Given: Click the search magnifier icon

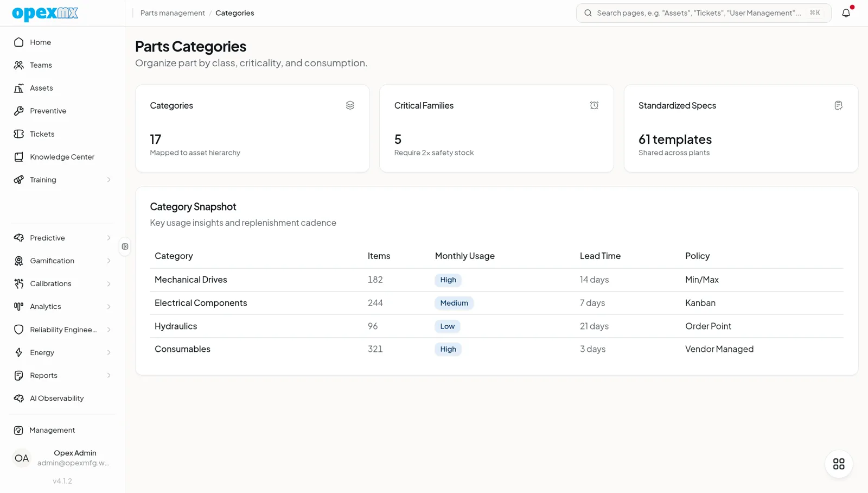Looking at the screenshot, I should point(588,13).
